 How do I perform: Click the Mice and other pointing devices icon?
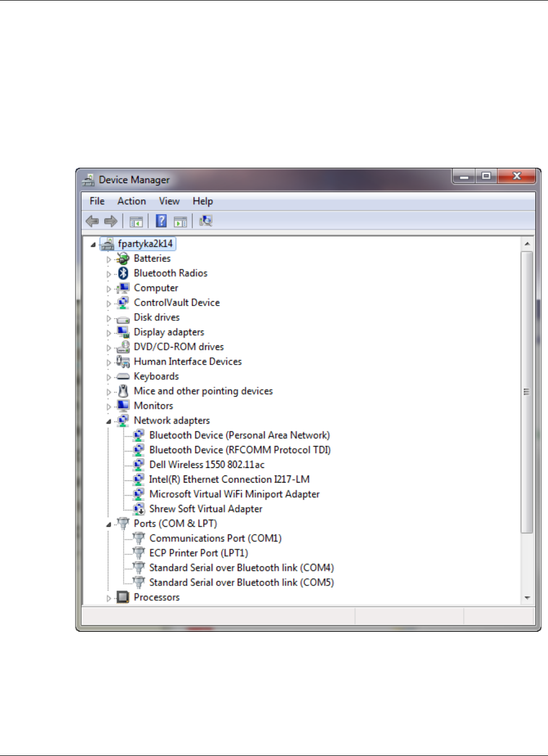[124, 391]
